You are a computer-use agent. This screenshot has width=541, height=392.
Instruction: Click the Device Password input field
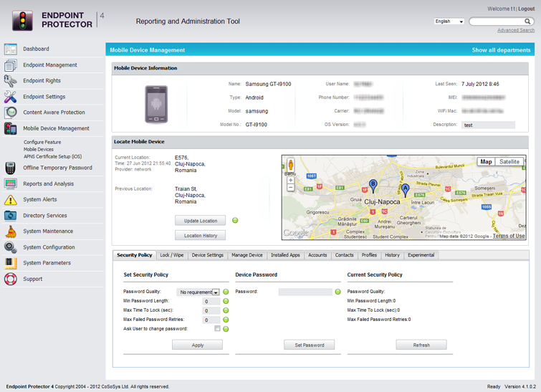305,292
